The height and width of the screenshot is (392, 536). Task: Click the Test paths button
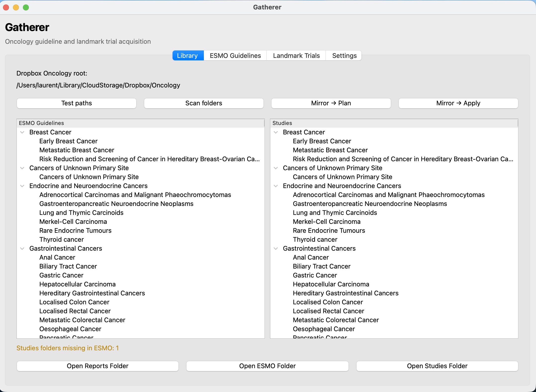point(77,103)
